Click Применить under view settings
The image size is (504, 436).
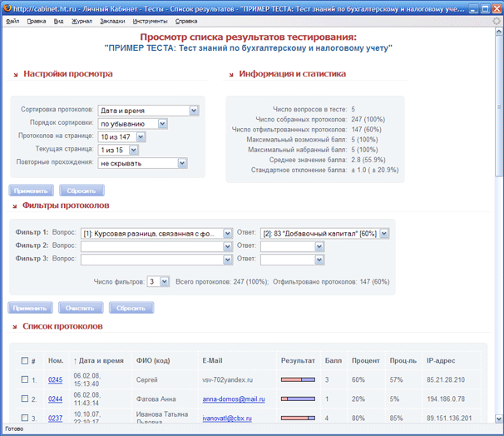click(x=31, y=191)
